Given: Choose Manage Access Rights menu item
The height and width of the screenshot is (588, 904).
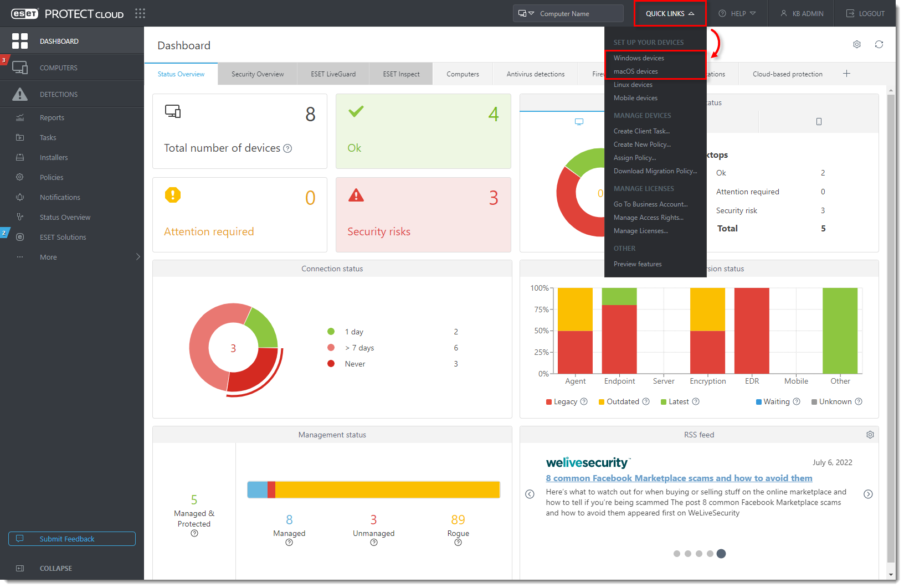Looking at the screenshot, I should tap(649, 218).
